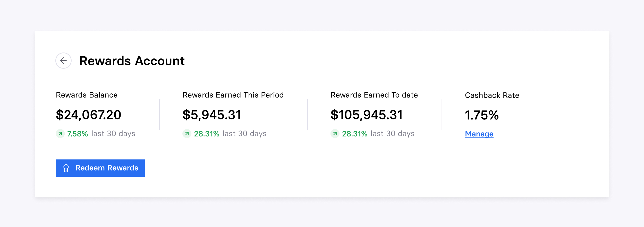The height and width of the screenshot is (227, 644).
Task: Click the 7.58% growth percentage
Action: pos(78,134)
